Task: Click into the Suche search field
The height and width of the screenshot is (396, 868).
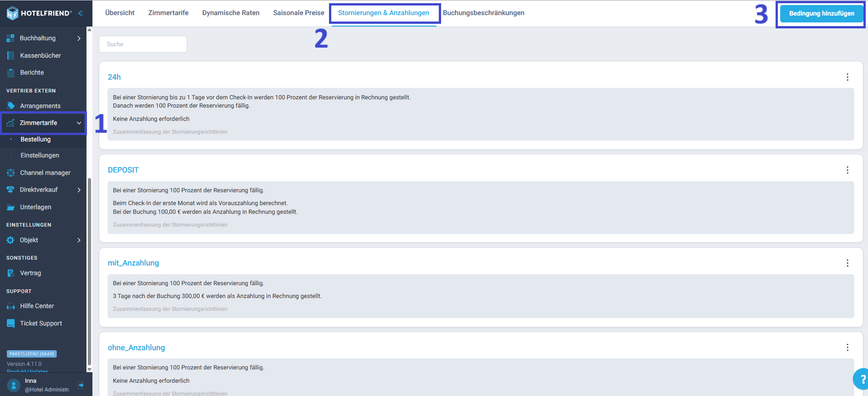Action: 143,44
